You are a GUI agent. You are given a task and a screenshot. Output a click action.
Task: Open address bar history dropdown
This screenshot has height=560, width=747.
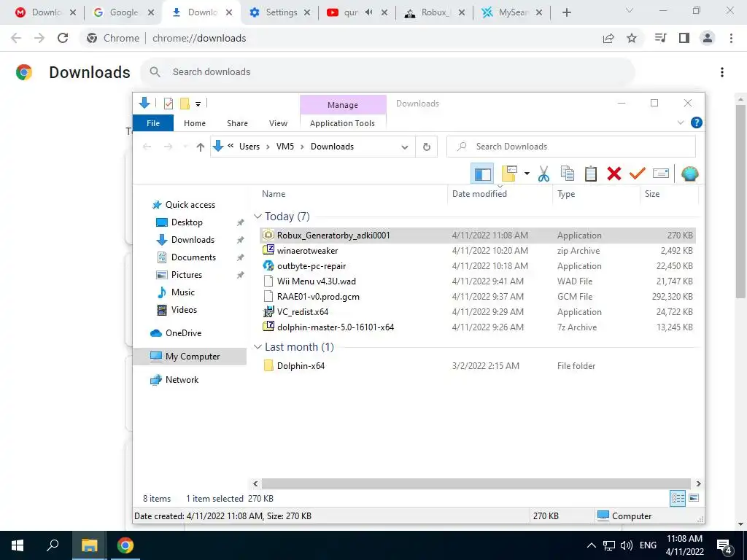click(404, 147)
